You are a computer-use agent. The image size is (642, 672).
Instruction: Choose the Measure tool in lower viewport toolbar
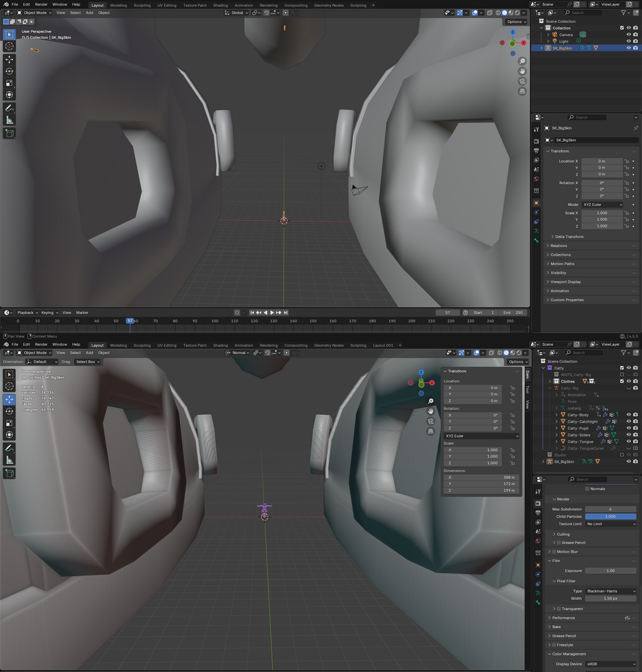point(9,460)
